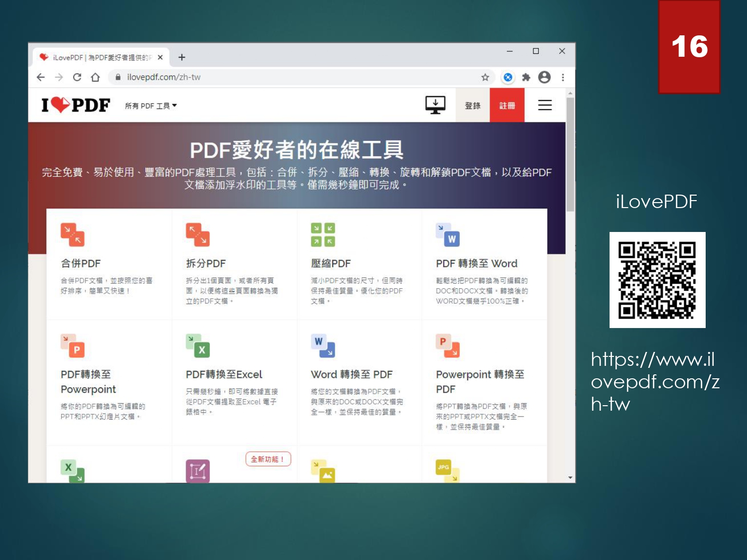The image size is (747, 560).
Task: Open the extensions puzzle piece icon
Action: point(526,77)
